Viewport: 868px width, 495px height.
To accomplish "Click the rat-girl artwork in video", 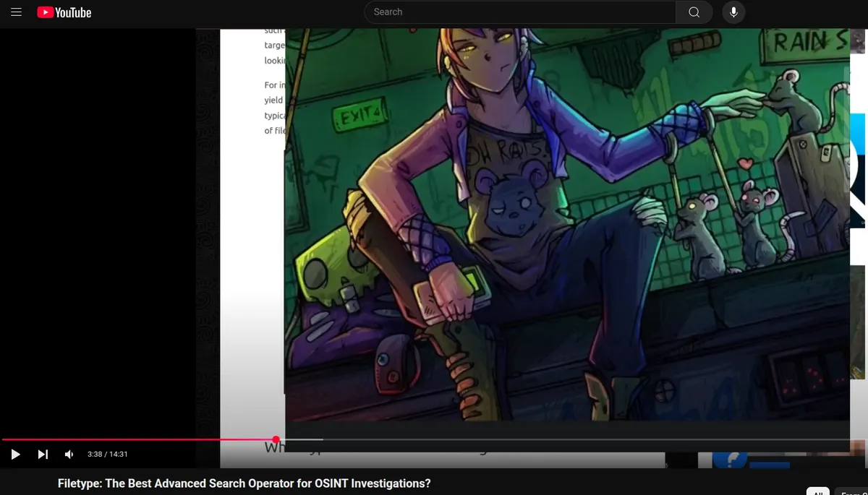I will coord(567,224).
